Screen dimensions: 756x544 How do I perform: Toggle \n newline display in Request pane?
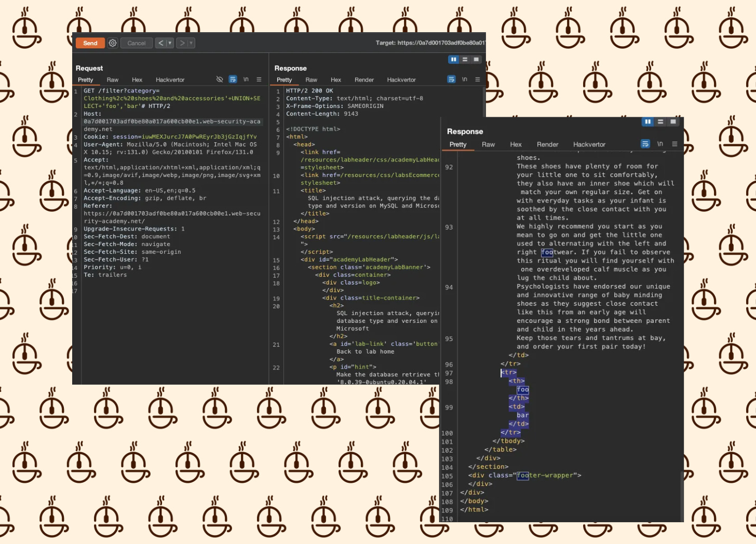246,79
